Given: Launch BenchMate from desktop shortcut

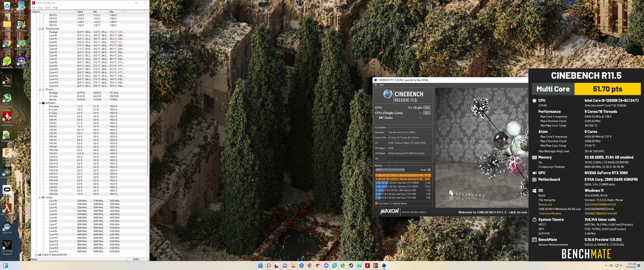Looking at the screenshot, I should tap(21, 26).
